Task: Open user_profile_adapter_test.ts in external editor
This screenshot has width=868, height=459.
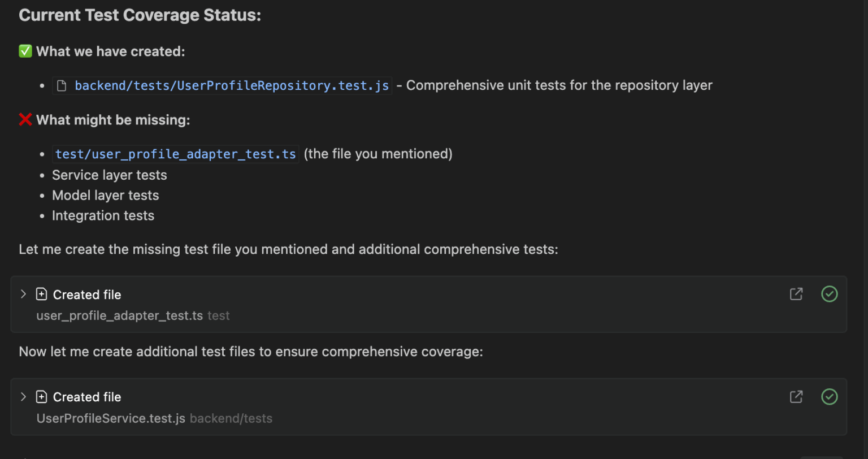Action: [x=796, y=294]
